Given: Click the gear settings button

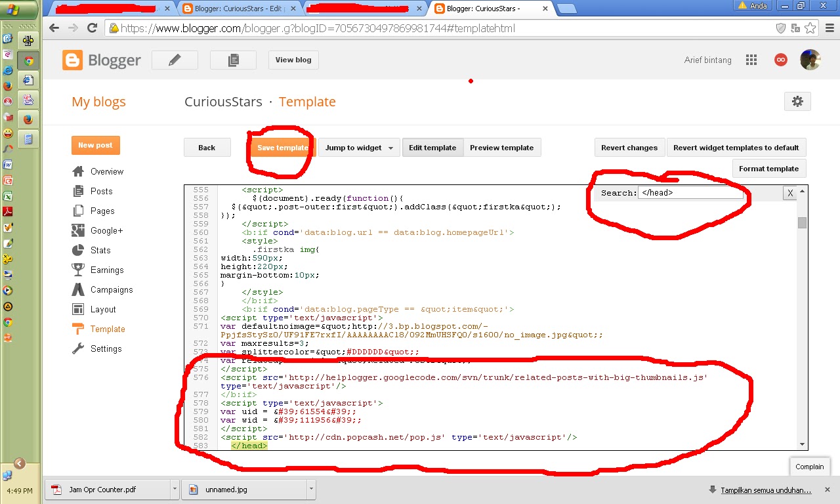Looking at the screenshot, I should 797,101.
